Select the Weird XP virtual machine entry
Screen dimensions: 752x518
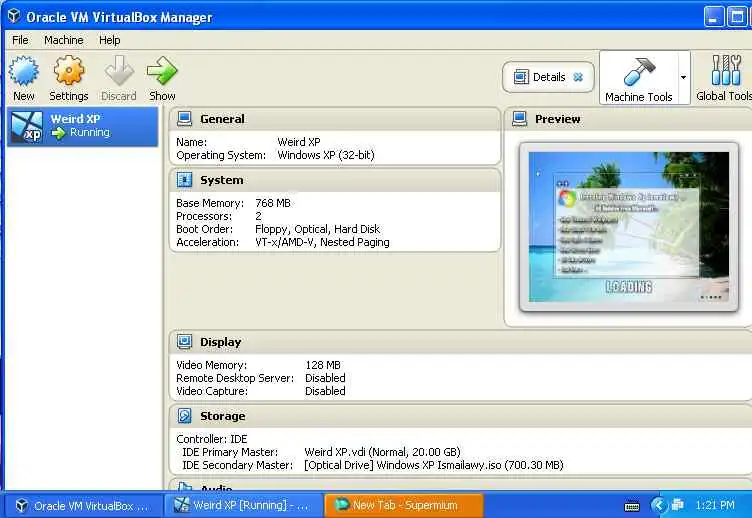(82, 126)
